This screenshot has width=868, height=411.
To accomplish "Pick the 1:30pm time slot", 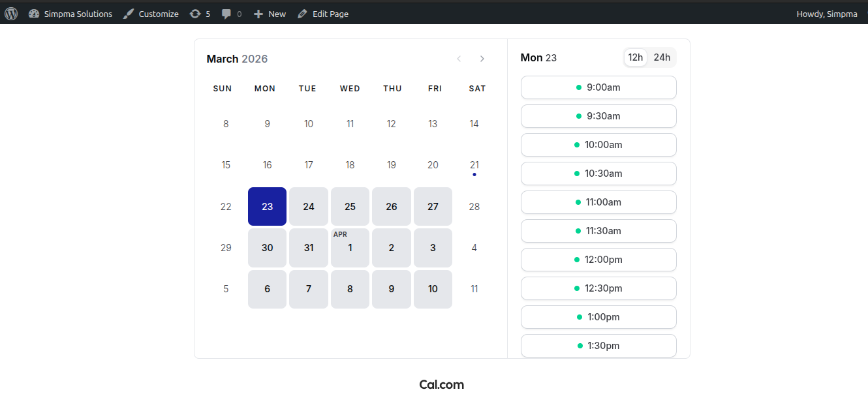I will (x=598, y=346).
